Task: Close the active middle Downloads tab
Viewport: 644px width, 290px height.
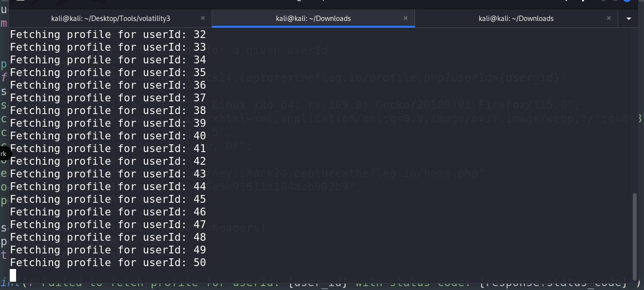Action: pyautogui.click(x=406, y=19)
